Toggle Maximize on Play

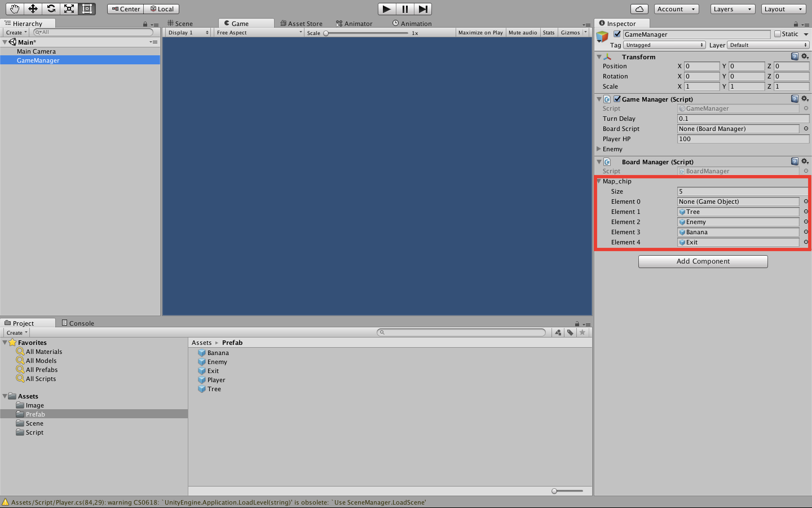coord(480,33)
